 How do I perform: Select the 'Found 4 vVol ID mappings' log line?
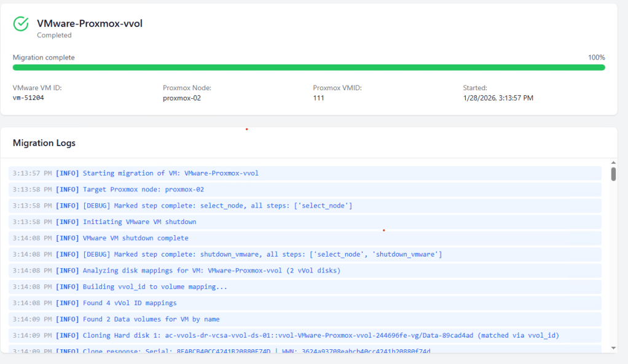tap(130, 303)
